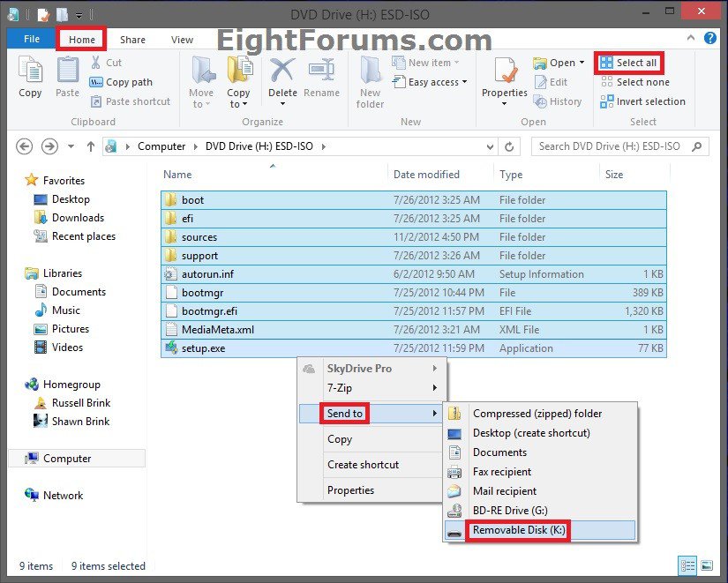Choose Compressed (zipped) folder option

[539, 414]
